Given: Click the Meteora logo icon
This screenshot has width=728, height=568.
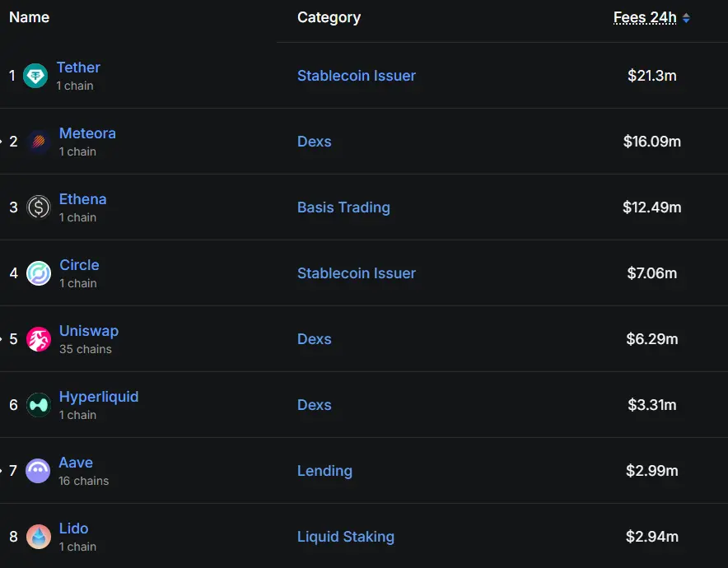Looking at the screenshot, I should click(39, 142).
